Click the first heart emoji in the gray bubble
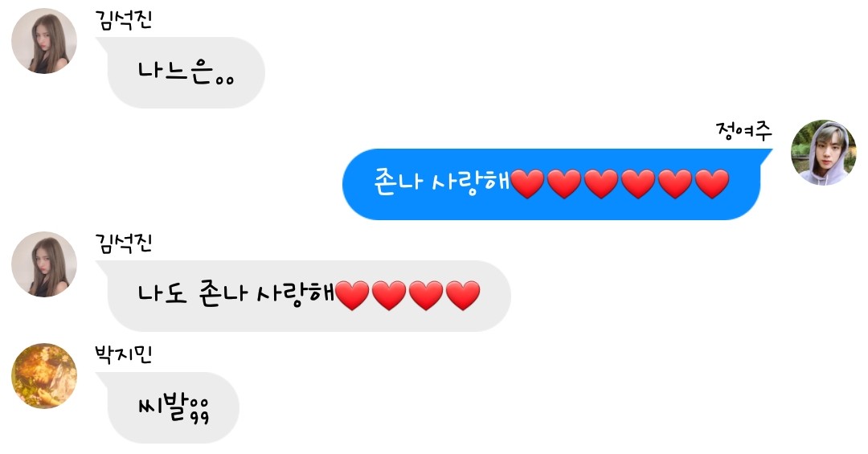The width and height of the screenshot is (868, 454). point(352,295)
